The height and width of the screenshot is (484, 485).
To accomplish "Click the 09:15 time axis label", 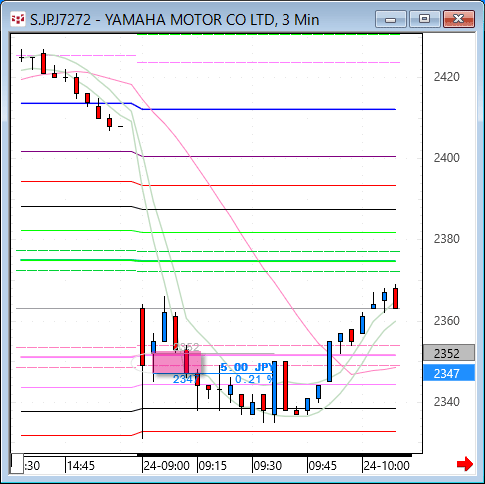I will pos(212,466).
